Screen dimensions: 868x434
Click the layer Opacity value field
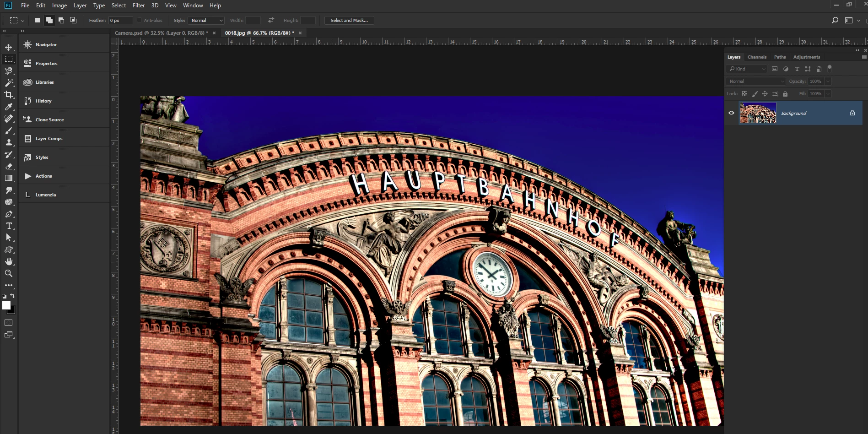pos(816,81)
